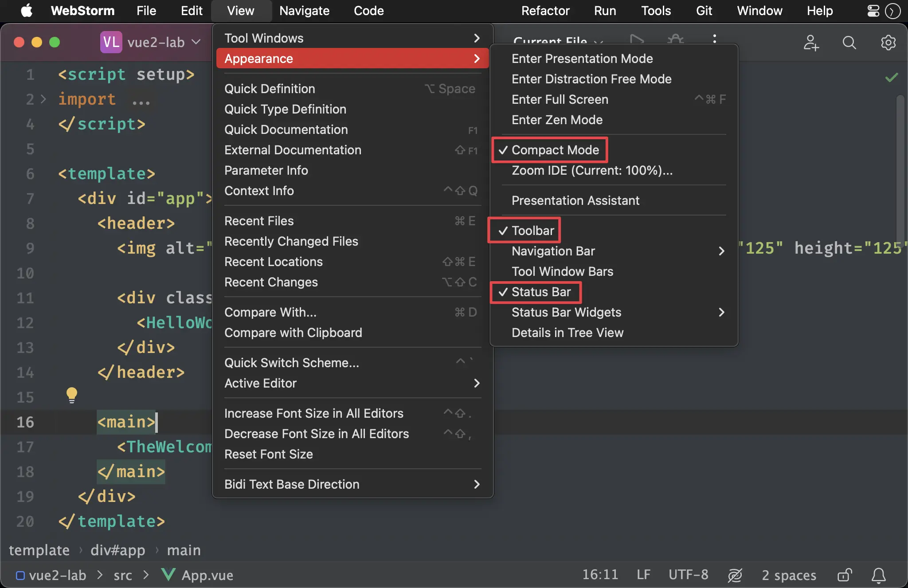Screen dimensions: 908x588
Task: Click Enter Presentation Mode option
Action: pyautogui.click(x=582, y=58)
